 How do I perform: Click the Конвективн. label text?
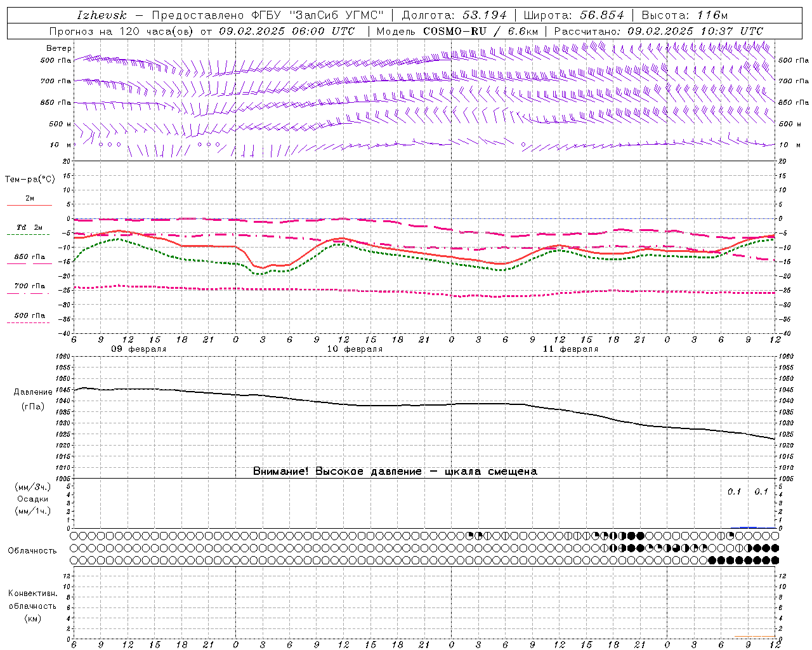click(32, 594)
